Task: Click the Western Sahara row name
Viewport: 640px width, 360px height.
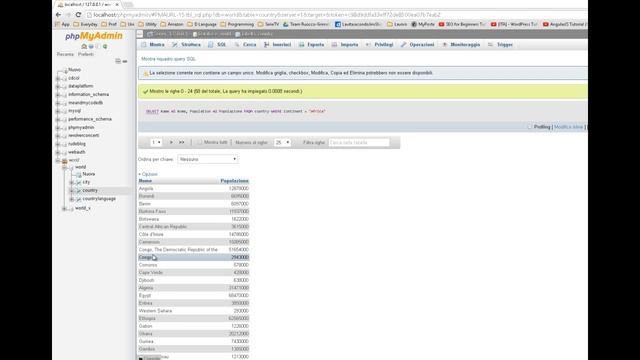Action: [x=155, y=311]
